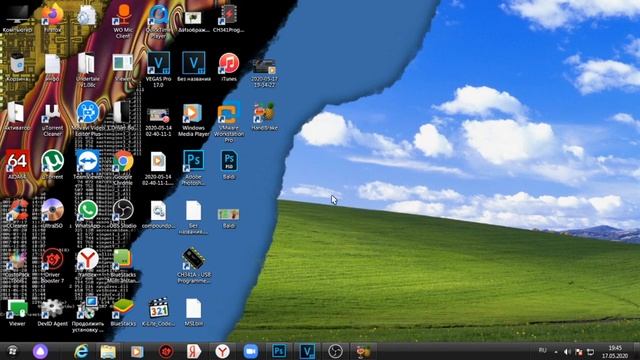This screenshot has width=640, height=360.
Task: Switch to Photoshop on the taskbar
Action: [x=279, y=351]
